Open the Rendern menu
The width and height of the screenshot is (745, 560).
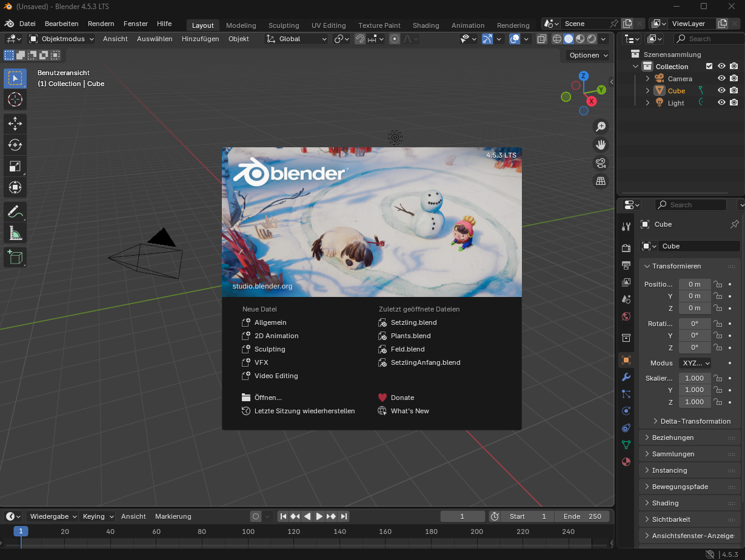point(101,24)
